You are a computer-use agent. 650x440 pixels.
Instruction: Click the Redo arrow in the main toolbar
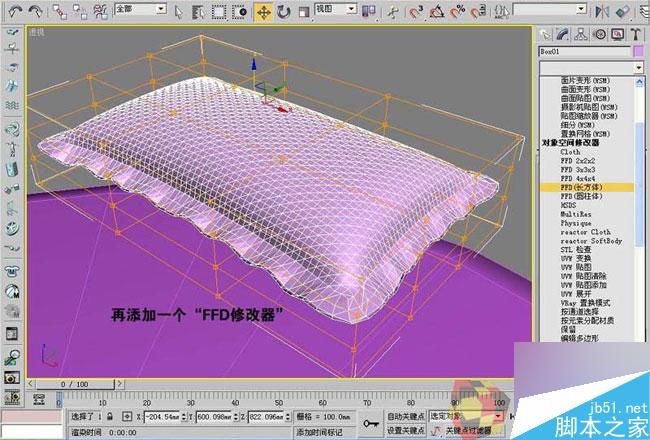click(x=35, y=11)
